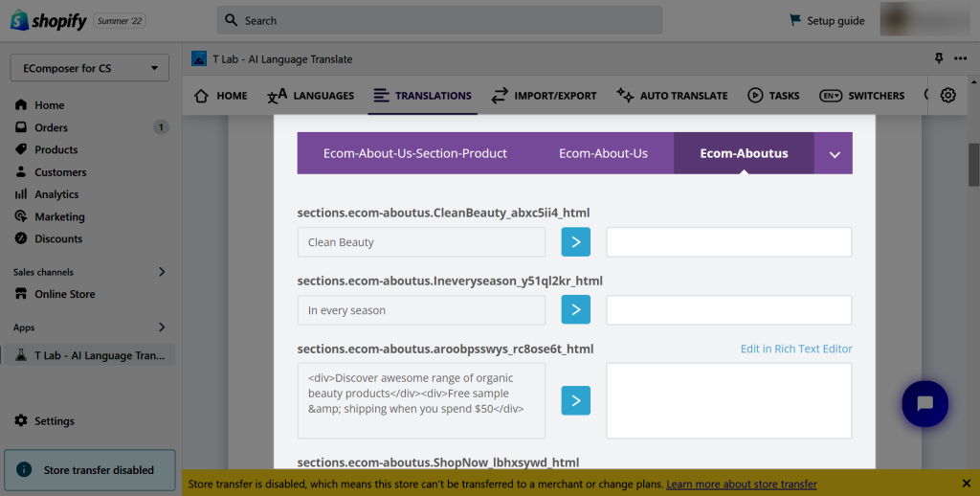Click the Discounts percent icon
This screenshot has width=980, height=496.
(x=21, y=238)
